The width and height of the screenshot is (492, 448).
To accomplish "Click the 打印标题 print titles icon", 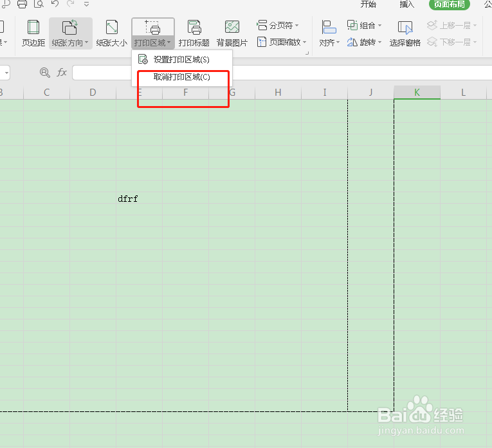I will pyautogui.click(x=194, y=27).
